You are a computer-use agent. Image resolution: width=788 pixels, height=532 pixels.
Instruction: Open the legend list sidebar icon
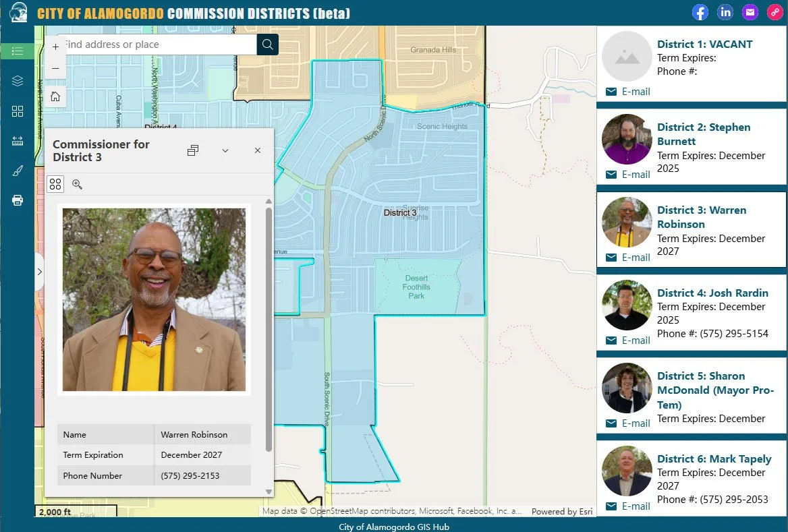[17, 51]
